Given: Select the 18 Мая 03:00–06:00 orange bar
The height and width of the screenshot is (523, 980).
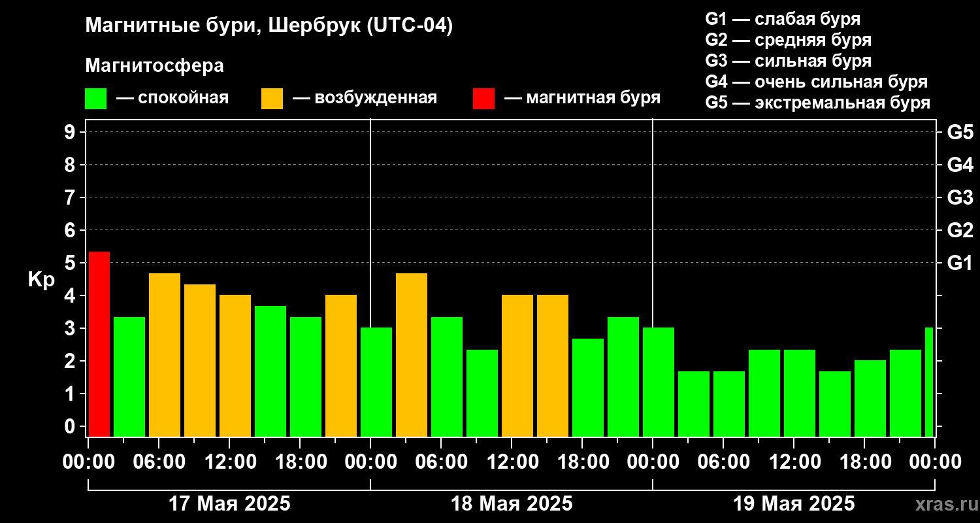Looking at the screenshot, I should coord(412,355).
